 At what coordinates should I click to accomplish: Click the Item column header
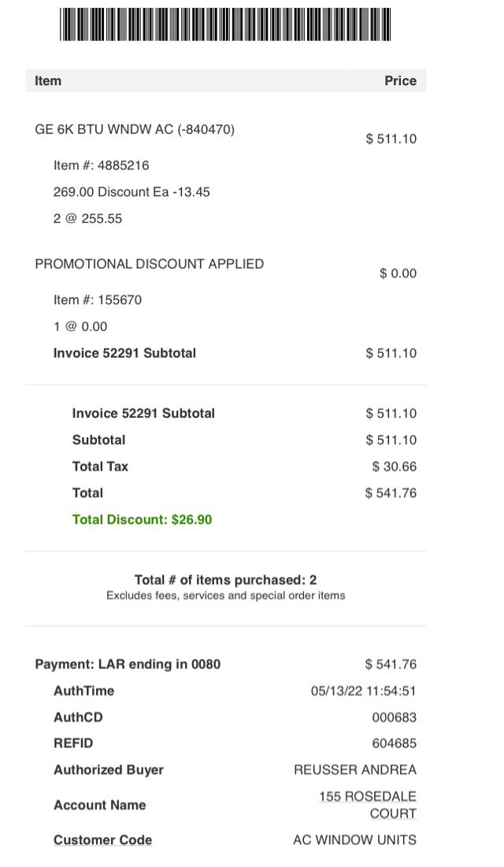[48, 80]
